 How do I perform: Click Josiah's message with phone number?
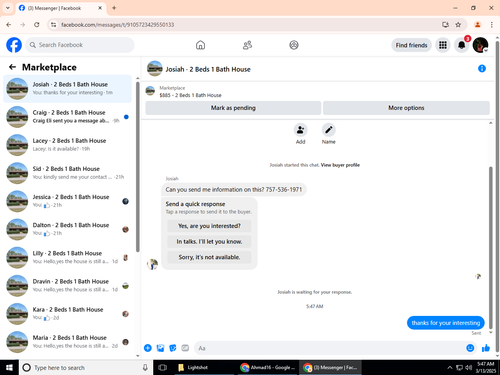pyautogui.click(x=234, y=189)
